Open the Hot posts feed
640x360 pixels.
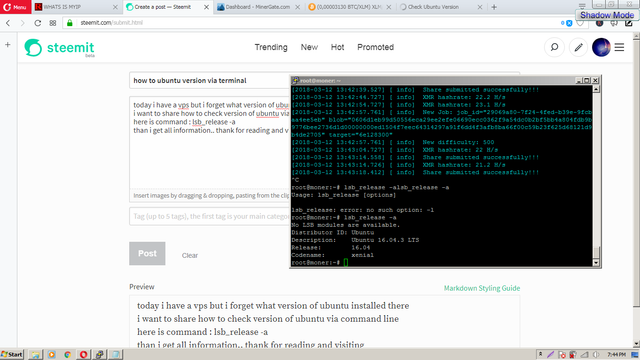point(337,47)
